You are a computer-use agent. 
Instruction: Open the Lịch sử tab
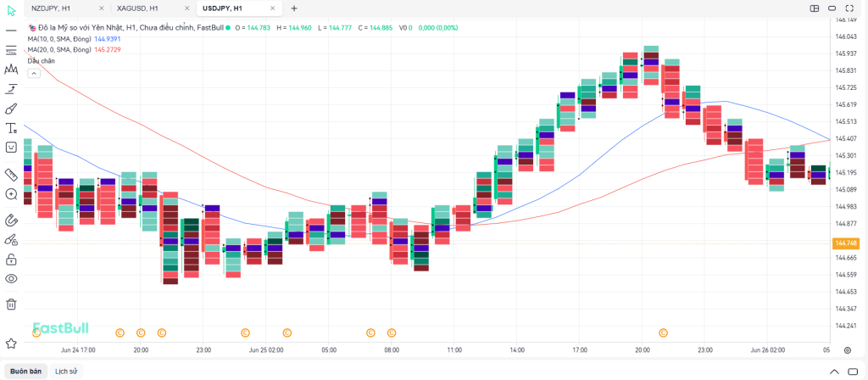66,372
